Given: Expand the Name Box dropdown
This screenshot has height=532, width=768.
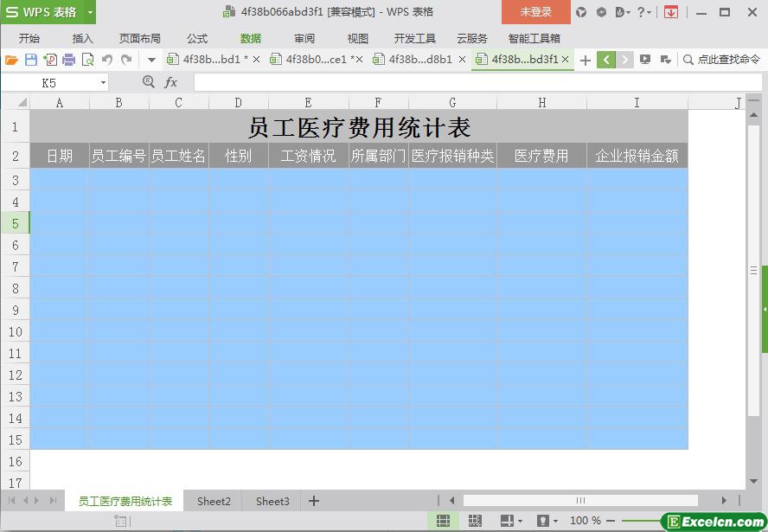Looking at the screenshot, I should click(x=103, y=82).
